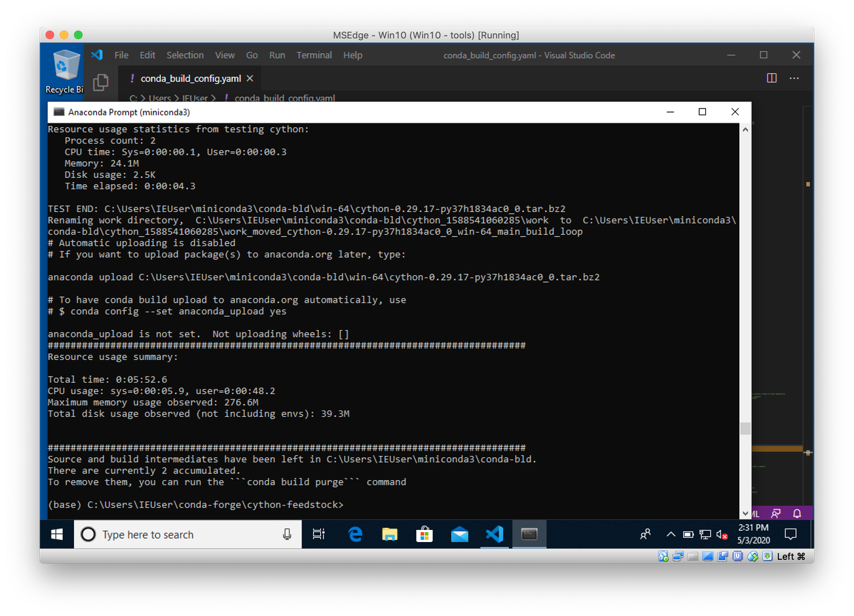Screen dimensions: 854x616
Task: Open the Selection menu in VS Code
Action: point(185,55)
